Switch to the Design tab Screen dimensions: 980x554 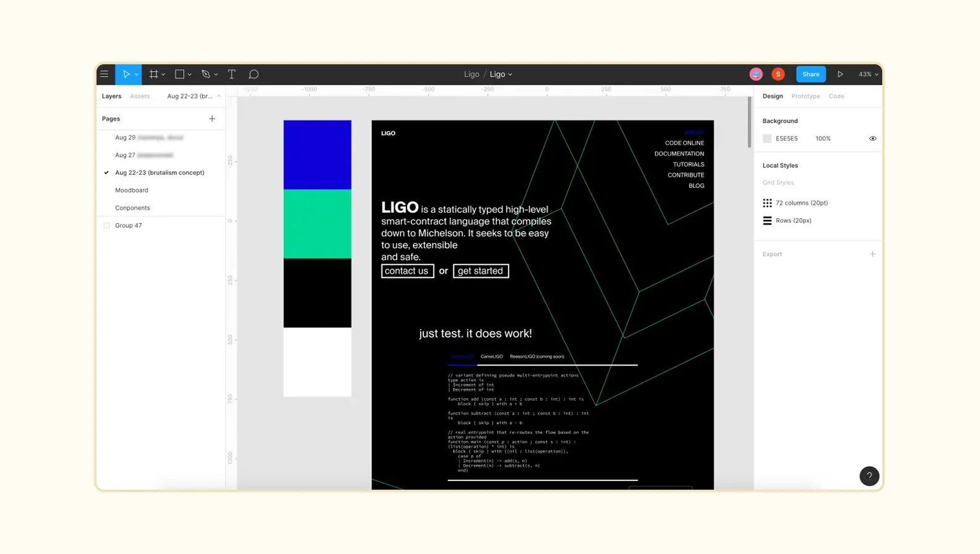(772, 96)
